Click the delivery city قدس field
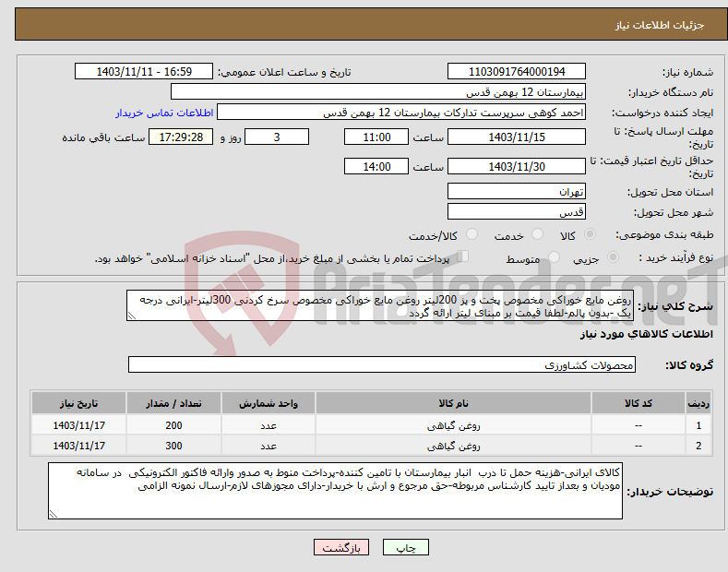The height and width of the screenshot is (572, 728). [x=517, y=211]
